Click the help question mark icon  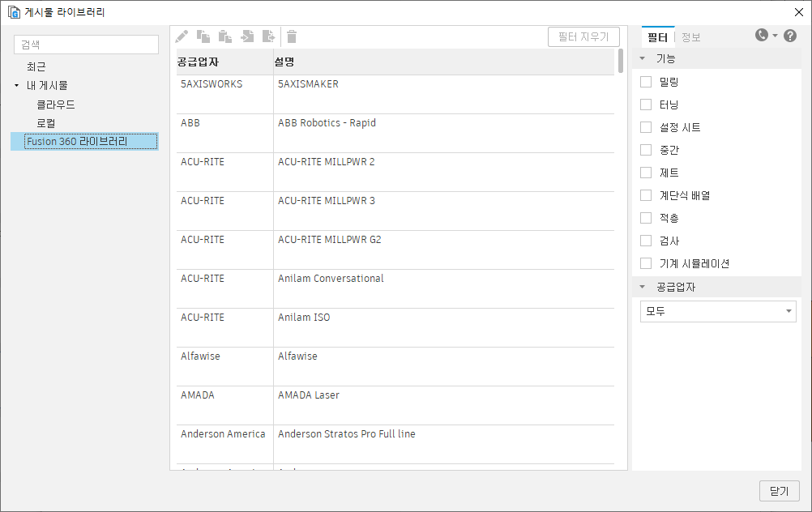[x=790, y=36]
